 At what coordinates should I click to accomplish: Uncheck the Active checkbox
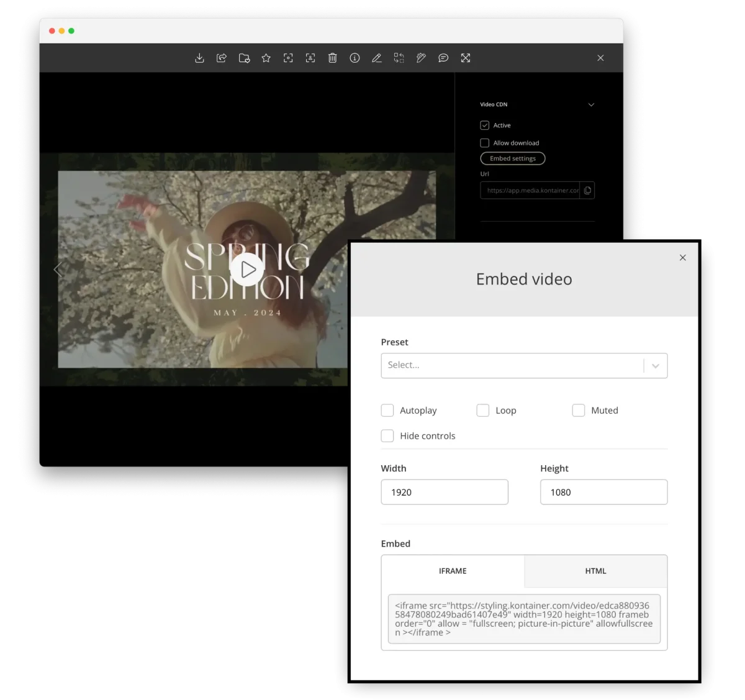coord(485,125)
